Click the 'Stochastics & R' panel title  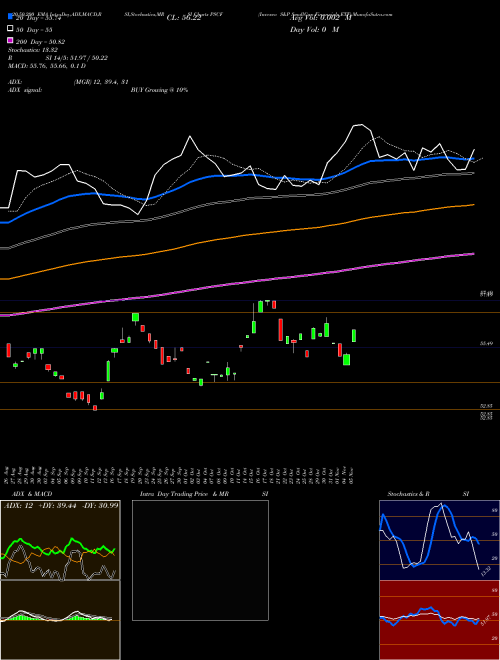[x=408, y=494]
